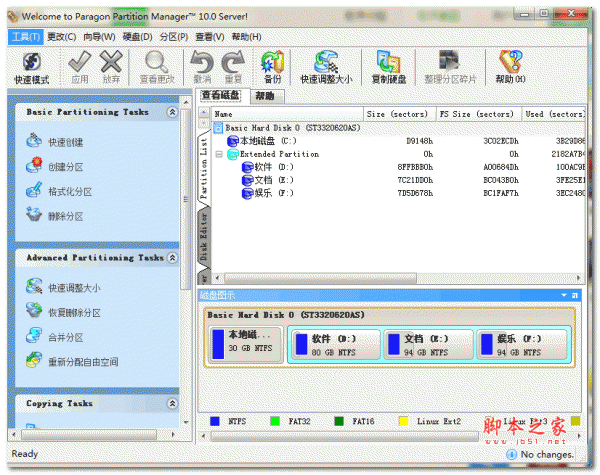The height and width of the screenshot is (475, 600).
Task: Click the 快速创建 task icon
Action: coord(34,140)
